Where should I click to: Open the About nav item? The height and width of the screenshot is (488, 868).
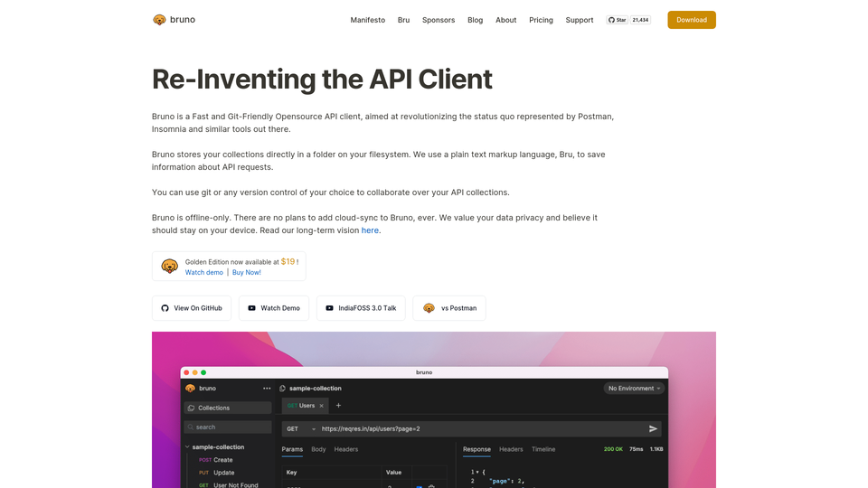click(x=506, y=20)
